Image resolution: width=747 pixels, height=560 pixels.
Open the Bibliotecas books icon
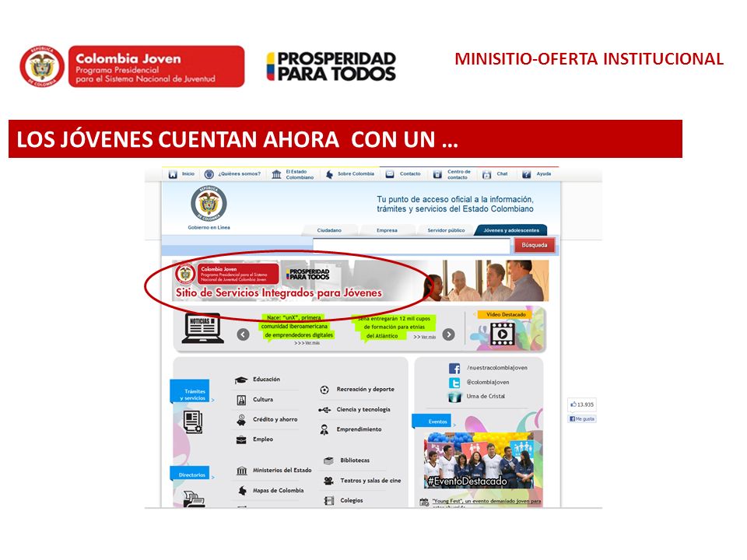pos(328,460)
